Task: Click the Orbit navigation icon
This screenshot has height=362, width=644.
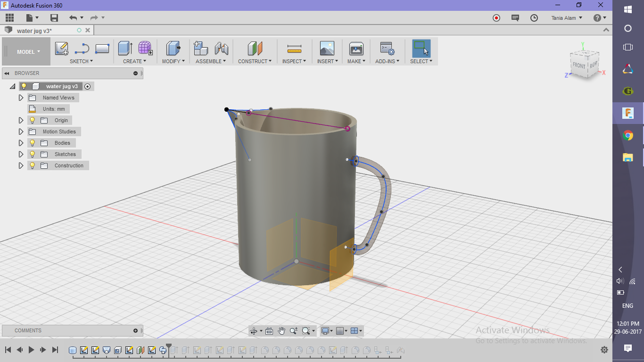Action: click(254, 331)
